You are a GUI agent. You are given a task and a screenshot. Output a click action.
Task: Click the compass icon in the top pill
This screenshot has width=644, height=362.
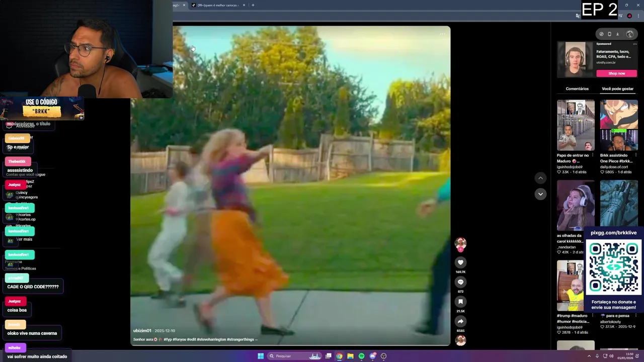click(x=601, y=34)
